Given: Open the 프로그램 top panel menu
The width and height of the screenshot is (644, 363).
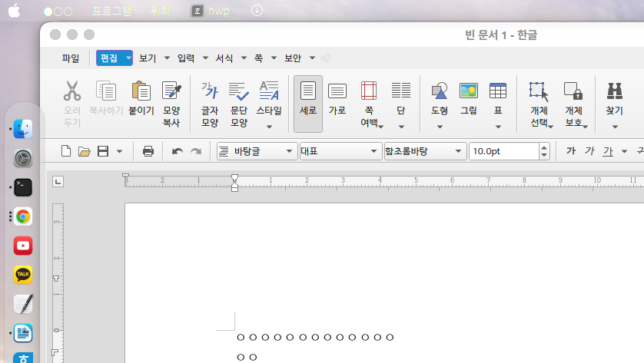Looking at the screenshot, I should (x=111, y=11).
